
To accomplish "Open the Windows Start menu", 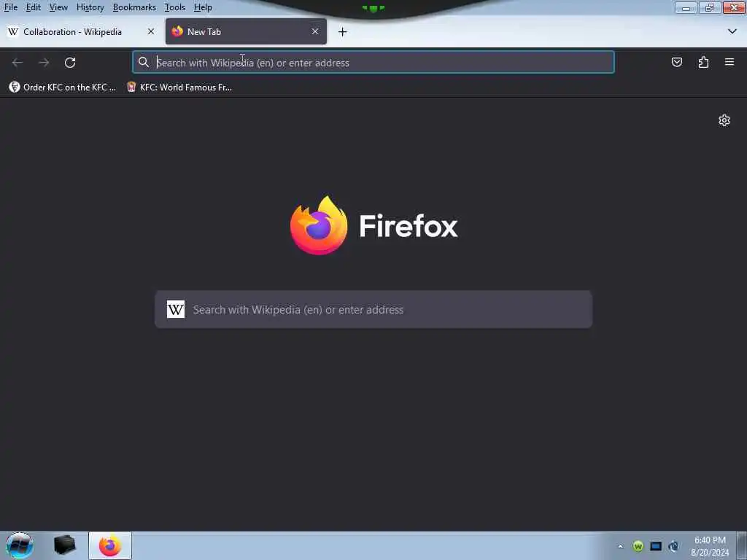I will point(19,545).
